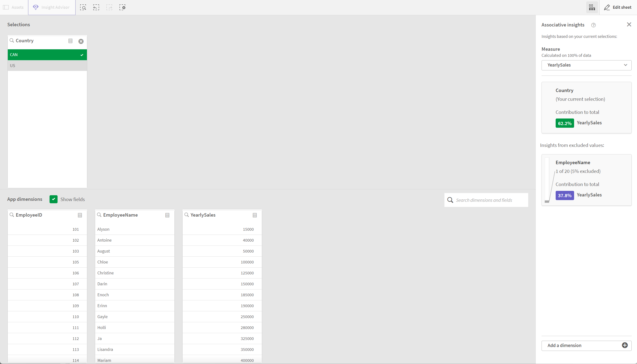Click the Country filter list icon
The width and height of the screenshot is (637, 364).
(70, 40)
